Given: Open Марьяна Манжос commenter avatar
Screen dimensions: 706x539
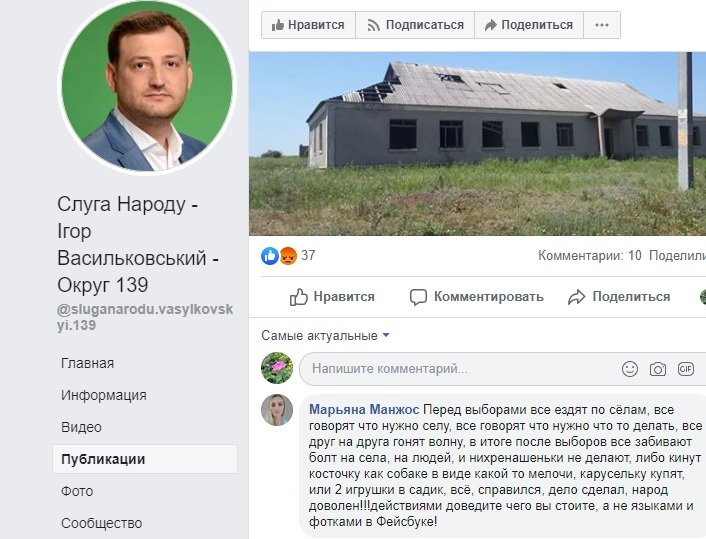Looking at the screenshot, I should pyautogui.click(x=276, y=410).
